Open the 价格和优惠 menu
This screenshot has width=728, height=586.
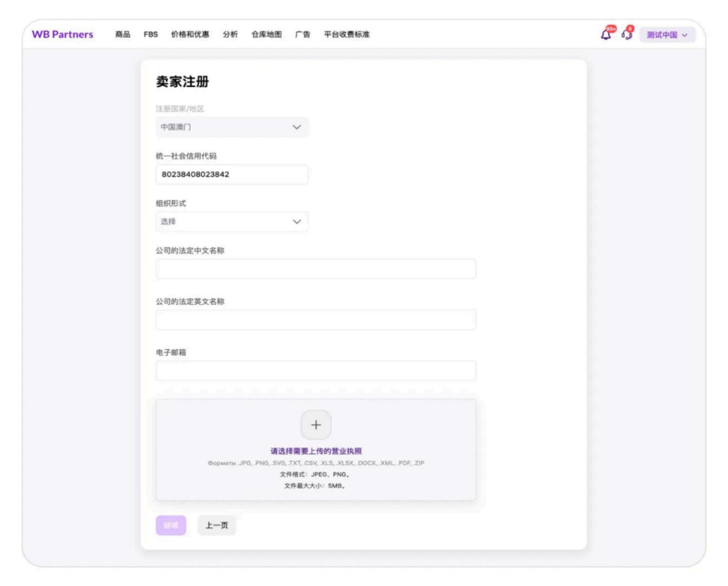point(190,34)
